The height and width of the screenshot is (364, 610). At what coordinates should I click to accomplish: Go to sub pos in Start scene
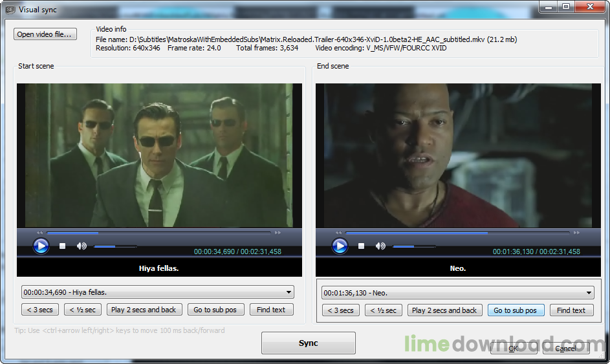point(215,310)
